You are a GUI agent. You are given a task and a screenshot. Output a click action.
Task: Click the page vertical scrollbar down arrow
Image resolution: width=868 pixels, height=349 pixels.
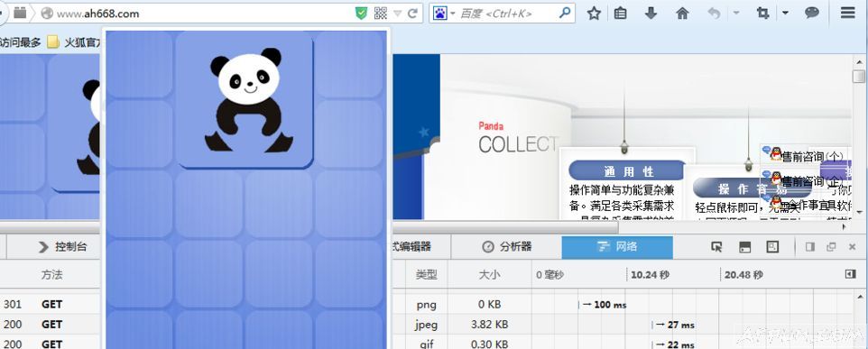(x=859, y=212)
